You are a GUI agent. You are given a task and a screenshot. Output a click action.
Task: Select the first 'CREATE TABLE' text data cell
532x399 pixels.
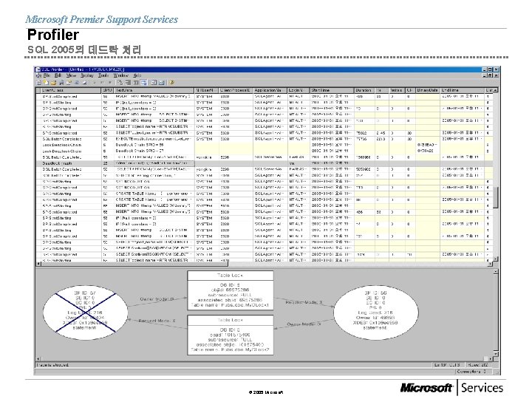point(154,194)
